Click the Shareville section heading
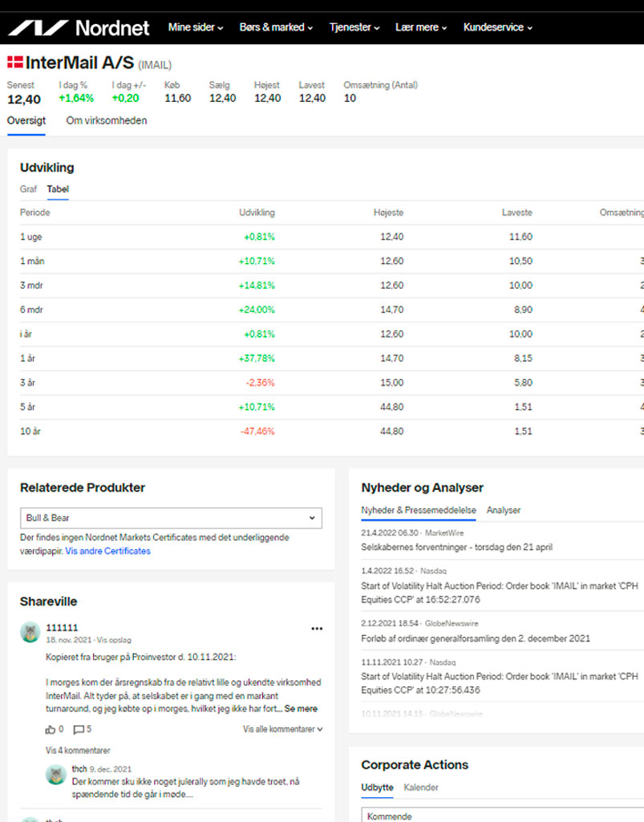Screen dimensions: 644x822 coord(48,601)
